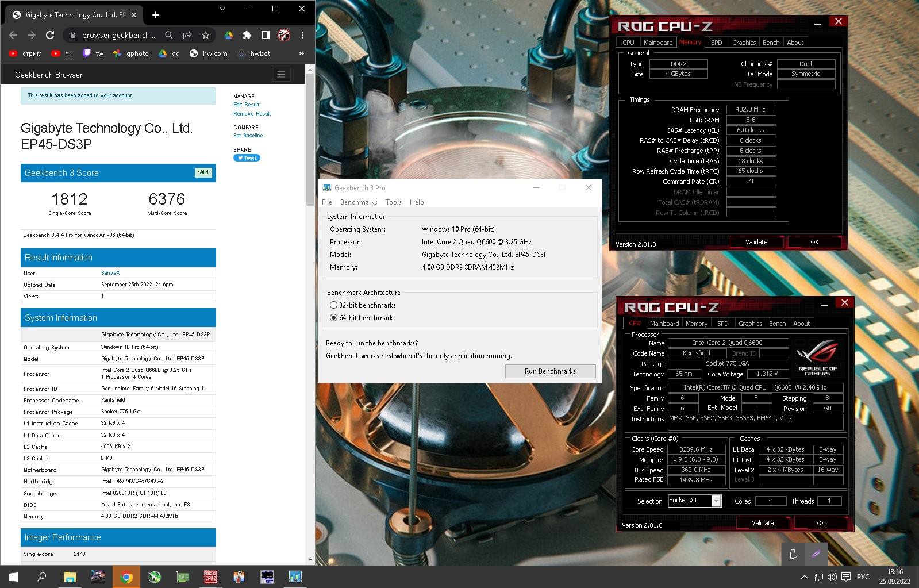Click Validate in lower CPU-Z window
919x588 pixels.
(763, 523)
